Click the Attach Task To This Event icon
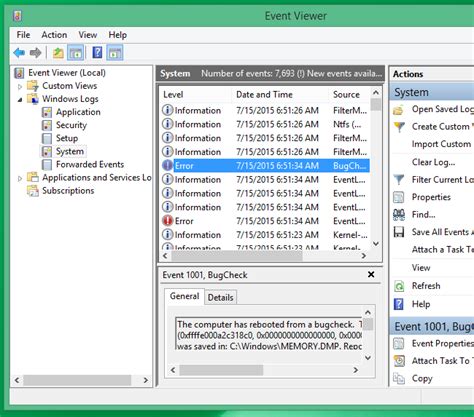Screen dimensions: 474x417 coord(399,361)
